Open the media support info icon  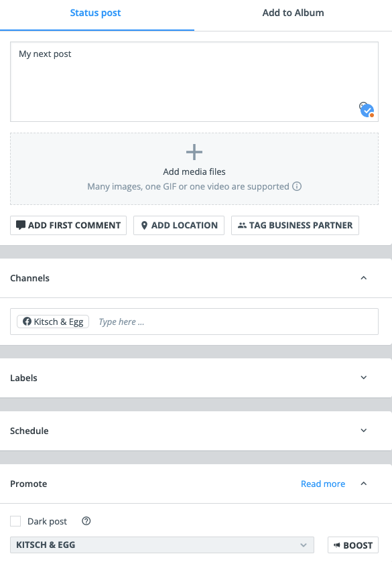click(x=297, y=186)
